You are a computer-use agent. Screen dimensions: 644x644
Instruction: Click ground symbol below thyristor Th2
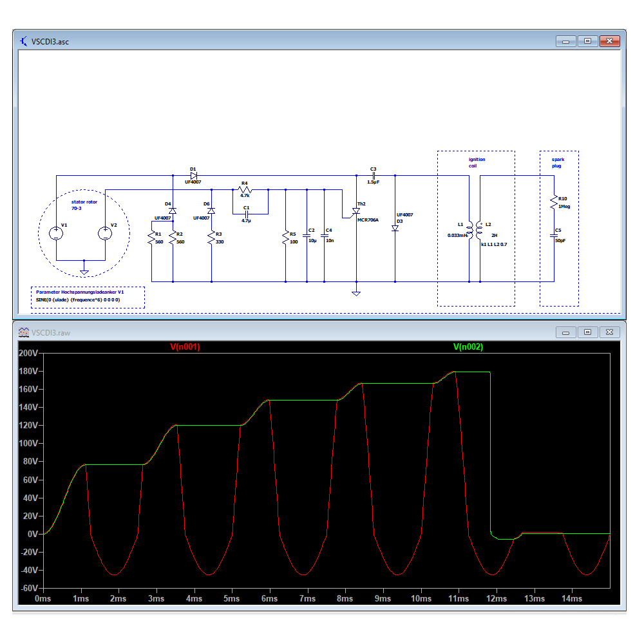(x=356, y=294)
